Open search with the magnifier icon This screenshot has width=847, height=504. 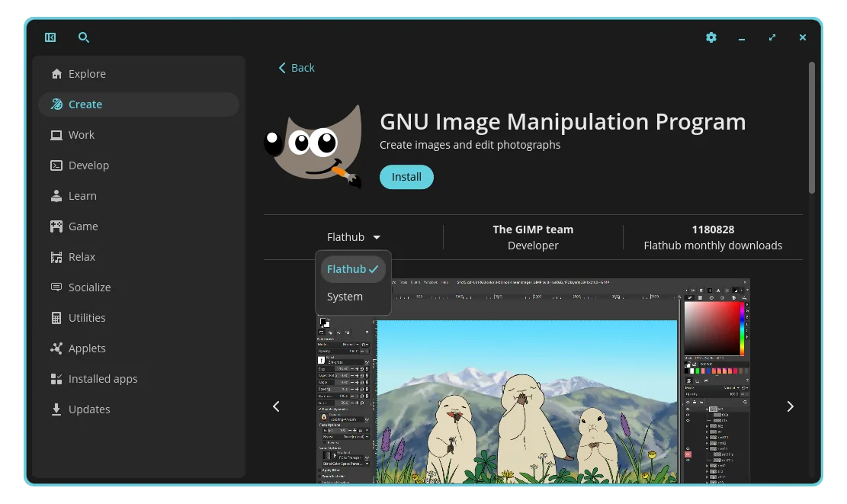point(84,37)
